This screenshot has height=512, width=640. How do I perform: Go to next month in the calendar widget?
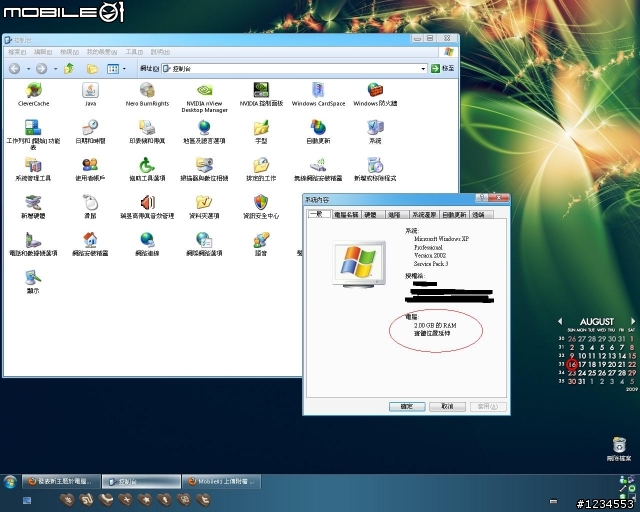point(633,321)
